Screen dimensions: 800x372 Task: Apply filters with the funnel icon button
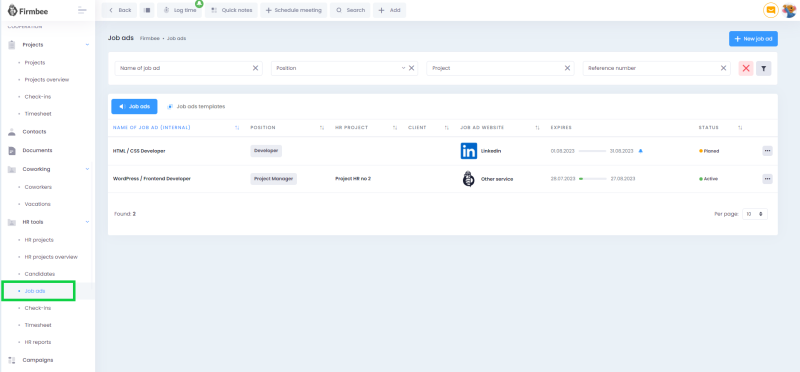click(763, 68)
